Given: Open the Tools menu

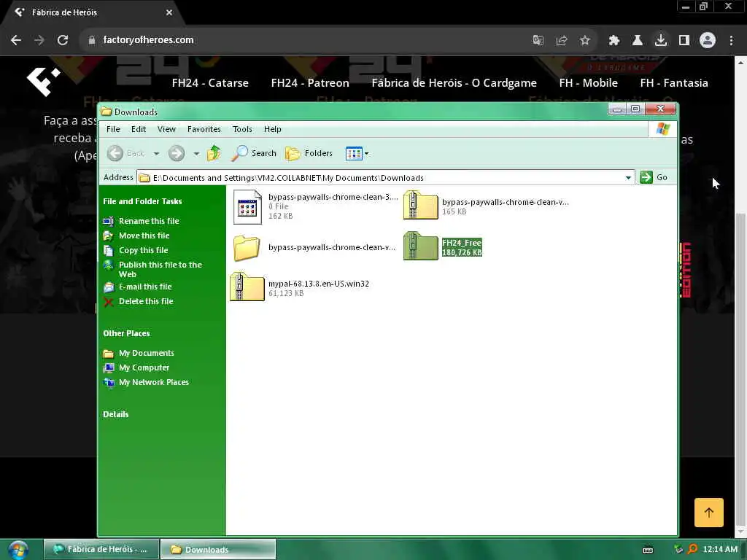Looking at the screenshot, I should [242, 129].
